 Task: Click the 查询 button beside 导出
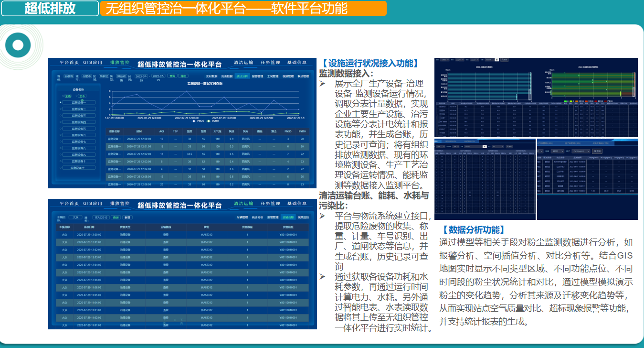172,76
